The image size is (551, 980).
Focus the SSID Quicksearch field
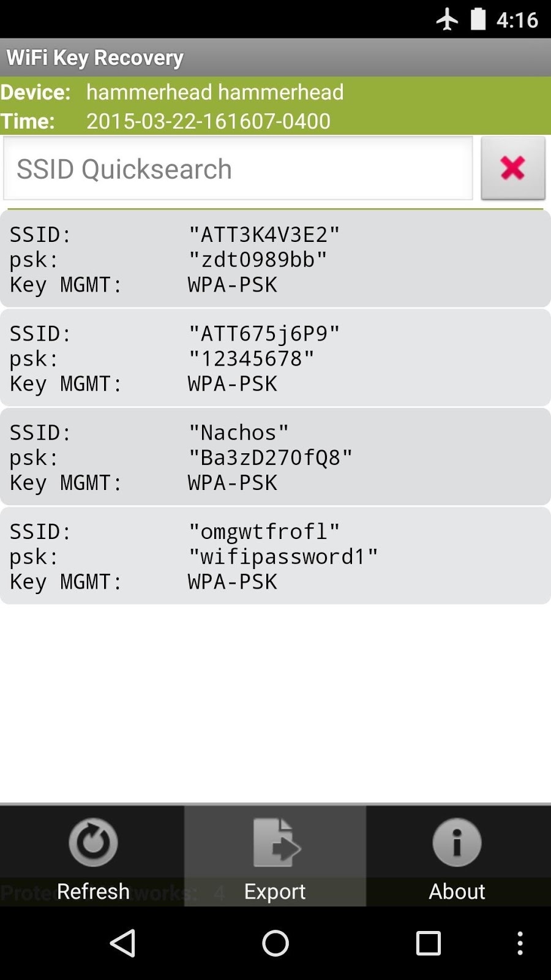(238, 168)
